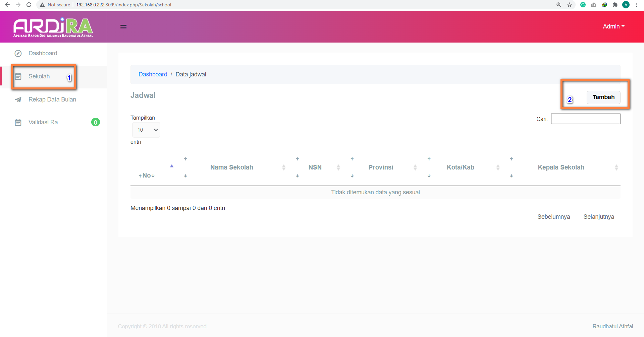Open the browser extensions puzzle icon
Image resolution: width=644 pixels, height=337 pixels.
[x=615, y=5]
